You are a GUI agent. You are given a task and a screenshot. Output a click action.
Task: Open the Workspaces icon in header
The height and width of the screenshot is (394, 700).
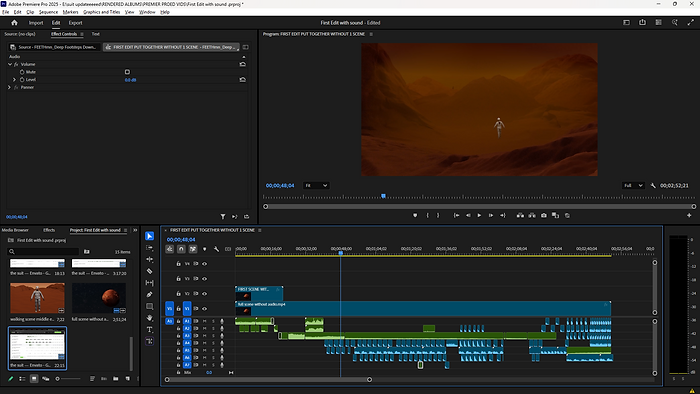(x=626, y=22)
